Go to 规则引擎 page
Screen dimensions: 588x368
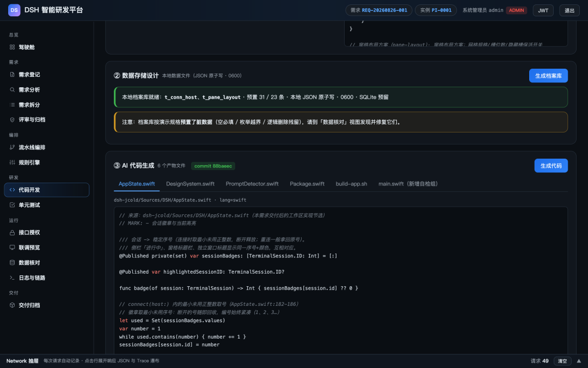coord(46,162)
